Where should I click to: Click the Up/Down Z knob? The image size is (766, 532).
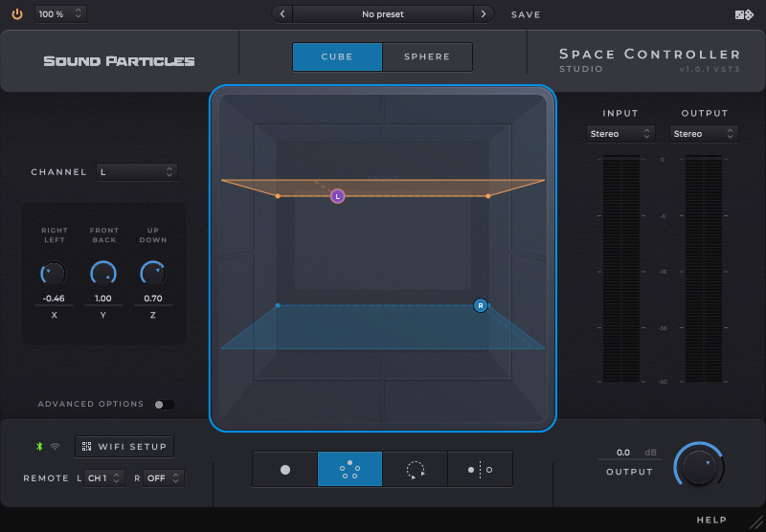(x=153, y=274)
